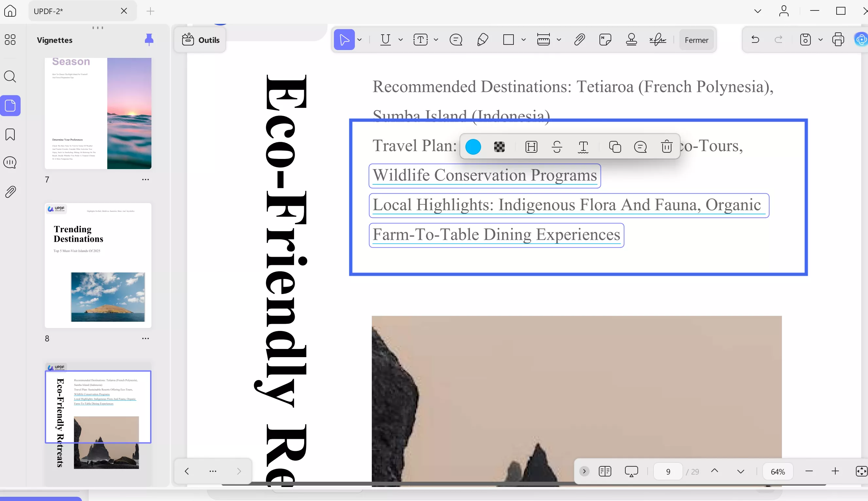Viewport: 868px width, 501px height.
Task: Go to previous page with up chevron
Action: coord(715,471)
